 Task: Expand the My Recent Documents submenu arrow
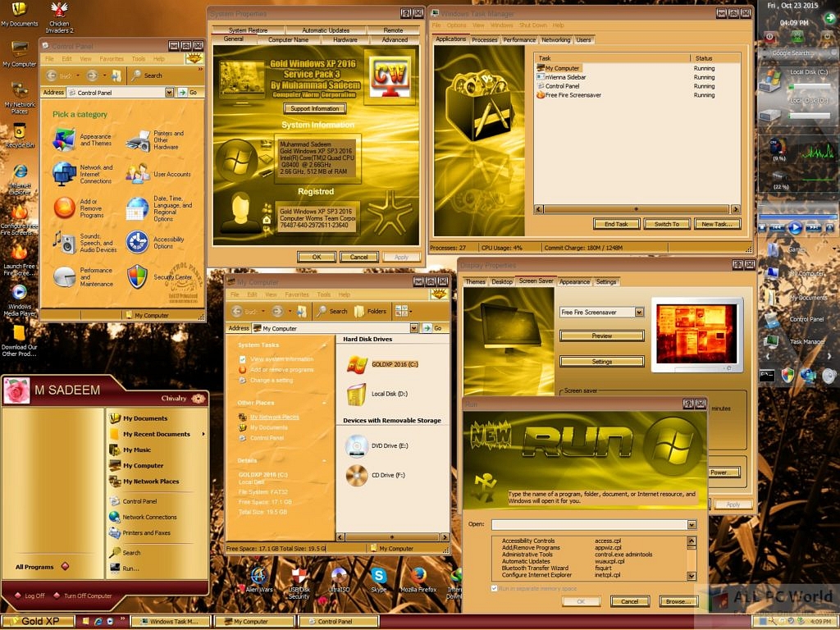pos(203,434)
